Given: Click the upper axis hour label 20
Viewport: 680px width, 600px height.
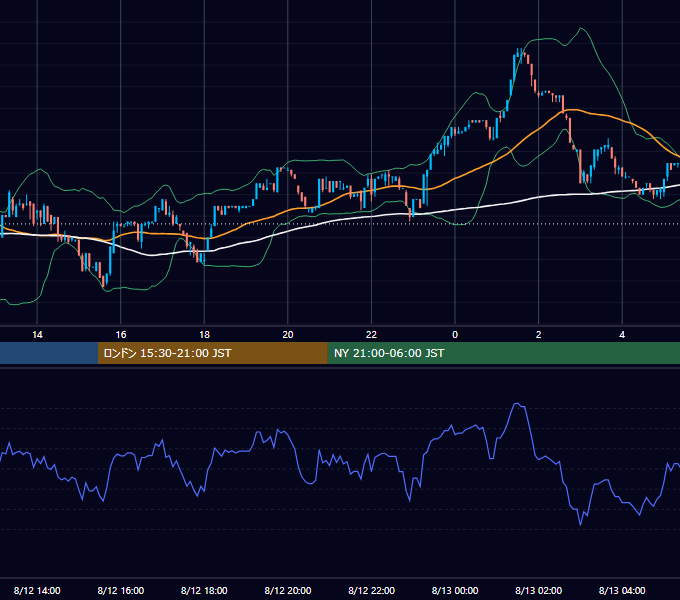Looking at the screenshot, I should tap(288, 335).
